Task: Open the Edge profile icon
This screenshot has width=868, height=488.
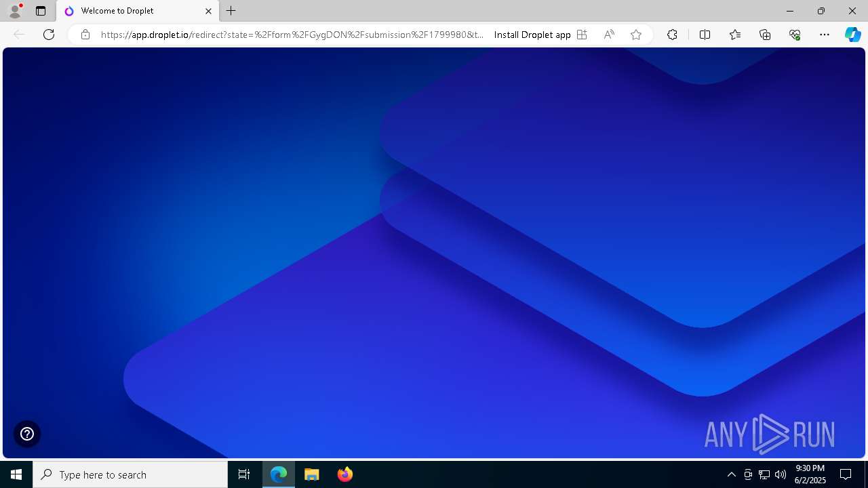Action: (x=15, y=11)
